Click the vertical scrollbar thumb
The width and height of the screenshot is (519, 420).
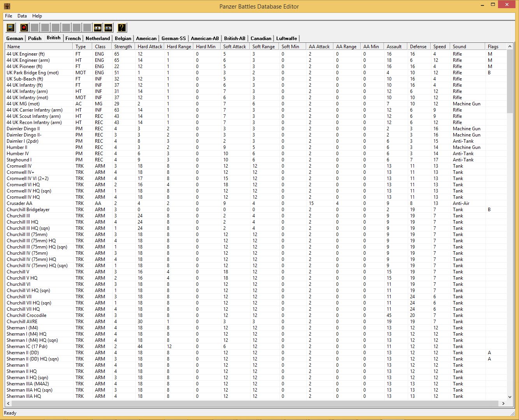tap(510, 81)
